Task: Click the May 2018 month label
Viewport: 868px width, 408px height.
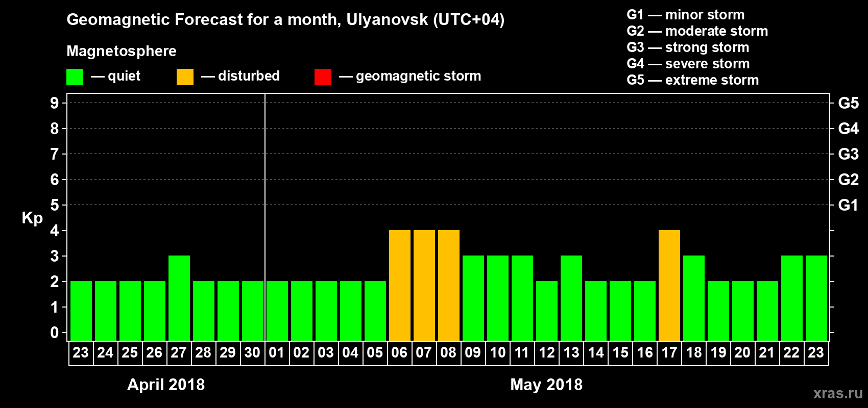Action: pyautogui.click(x=546, y=384)
